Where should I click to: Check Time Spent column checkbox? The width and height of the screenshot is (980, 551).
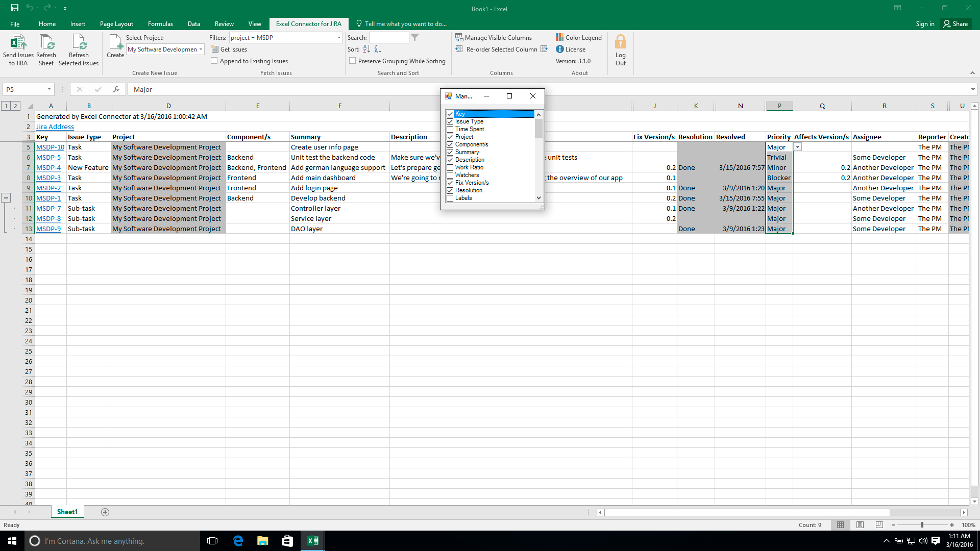(x=450, y=129)
